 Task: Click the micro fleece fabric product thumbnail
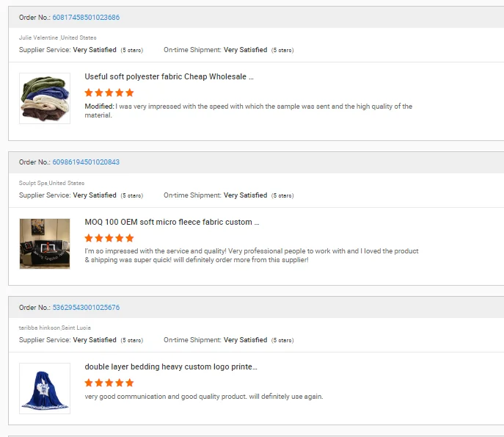point(45,243)
